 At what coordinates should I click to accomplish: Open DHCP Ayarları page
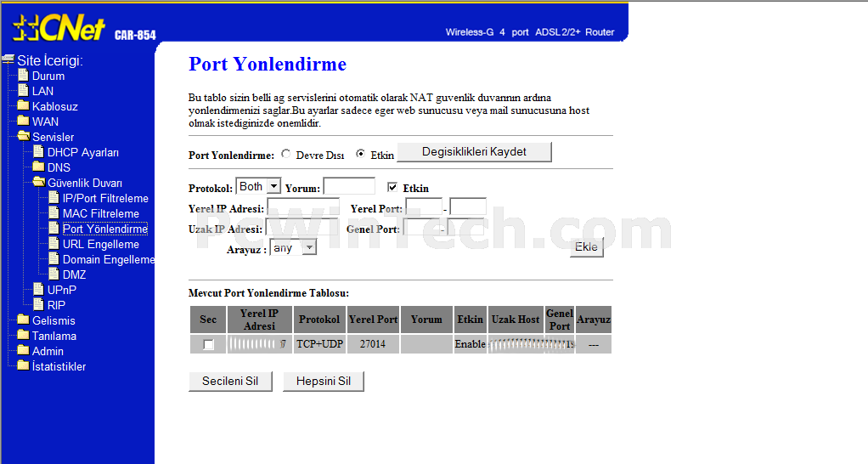pyautogui.click(x=83, y=152)
